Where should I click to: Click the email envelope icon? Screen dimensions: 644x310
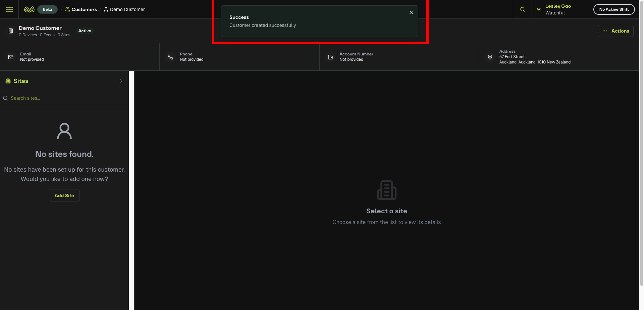point(11,57)
